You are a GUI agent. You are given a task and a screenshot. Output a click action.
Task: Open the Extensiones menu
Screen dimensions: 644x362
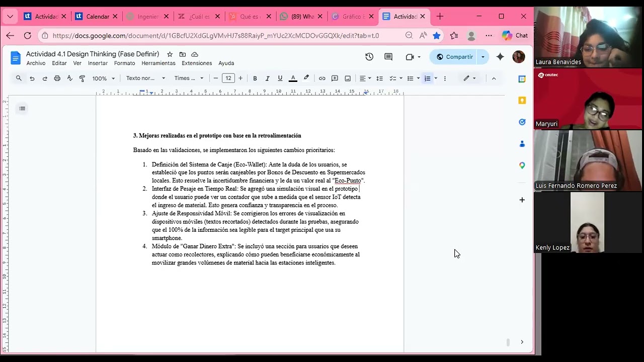point(197,63)
